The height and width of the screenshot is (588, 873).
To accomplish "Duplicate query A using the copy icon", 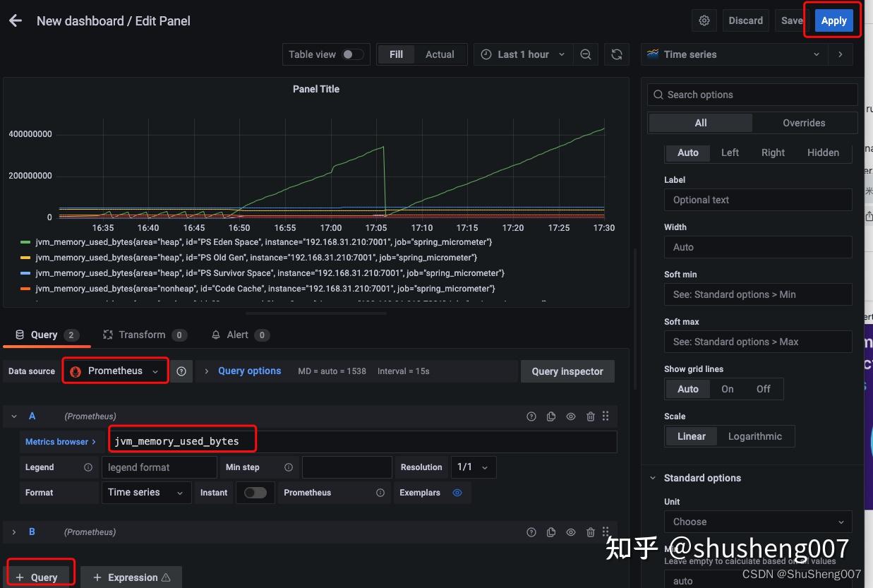I will click(550, 416).
